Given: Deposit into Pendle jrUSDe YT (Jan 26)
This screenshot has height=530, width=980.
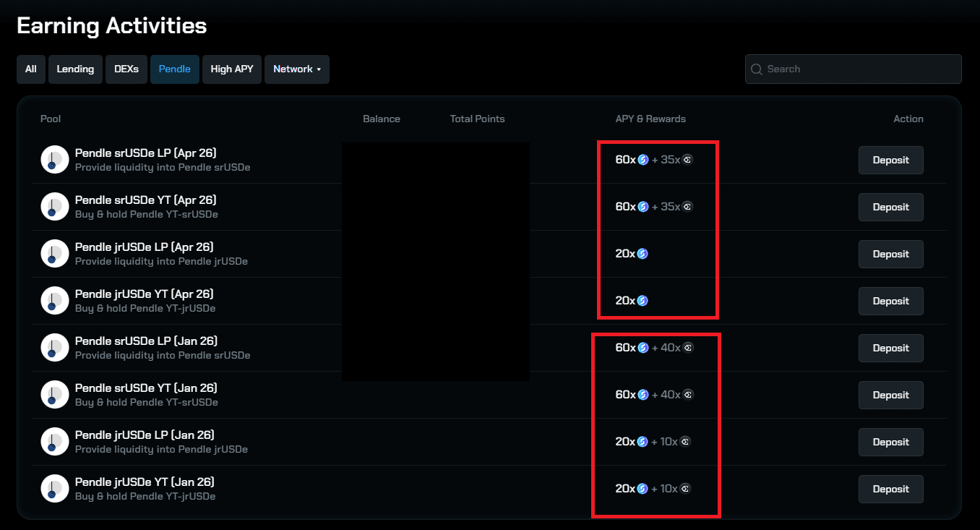Looking at the screenshot, I should coord(891,489).
